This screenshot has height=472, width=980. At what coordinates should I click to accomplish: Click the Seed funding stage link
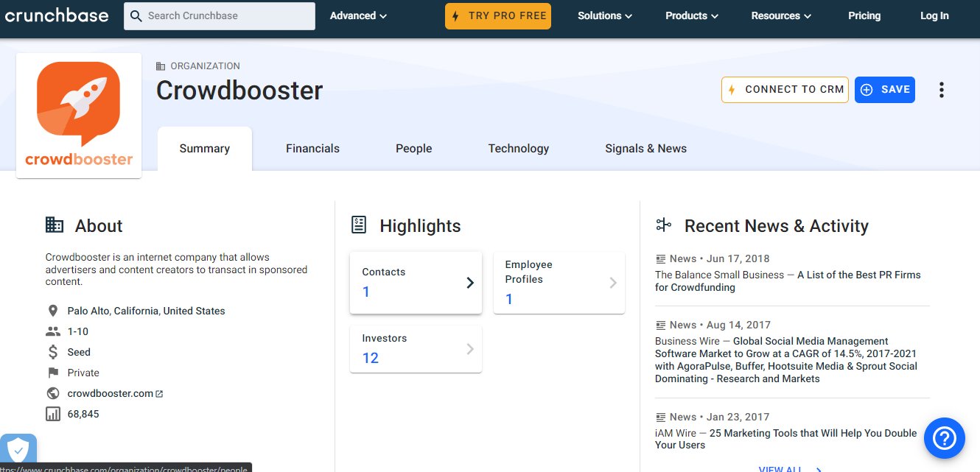point(79,352)
